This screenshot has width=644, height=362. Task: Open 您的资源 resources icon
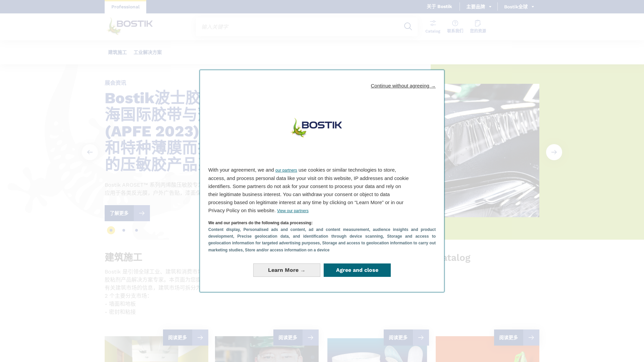coord(478,26)
